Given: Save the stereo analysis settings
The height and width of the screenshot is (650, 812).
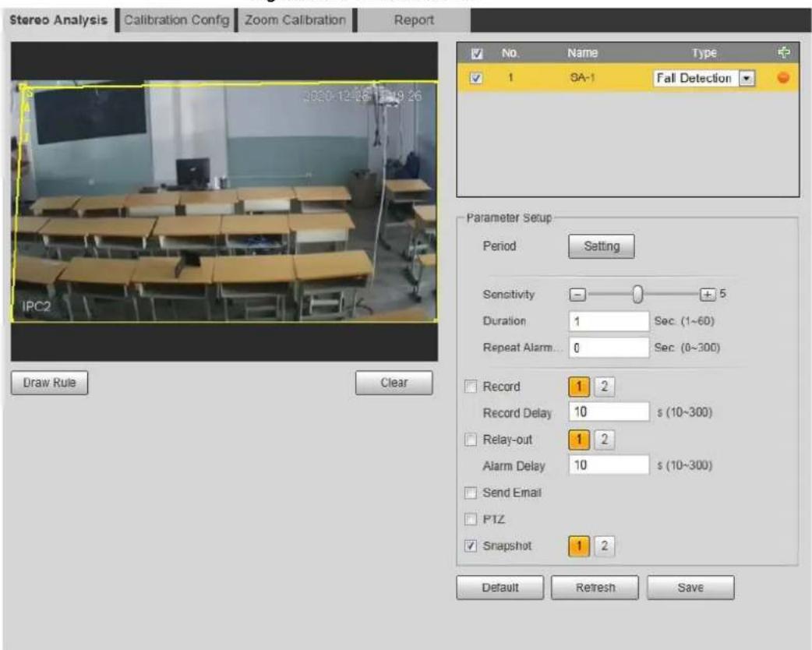Looking at the screenshot, I should [690, 588].
